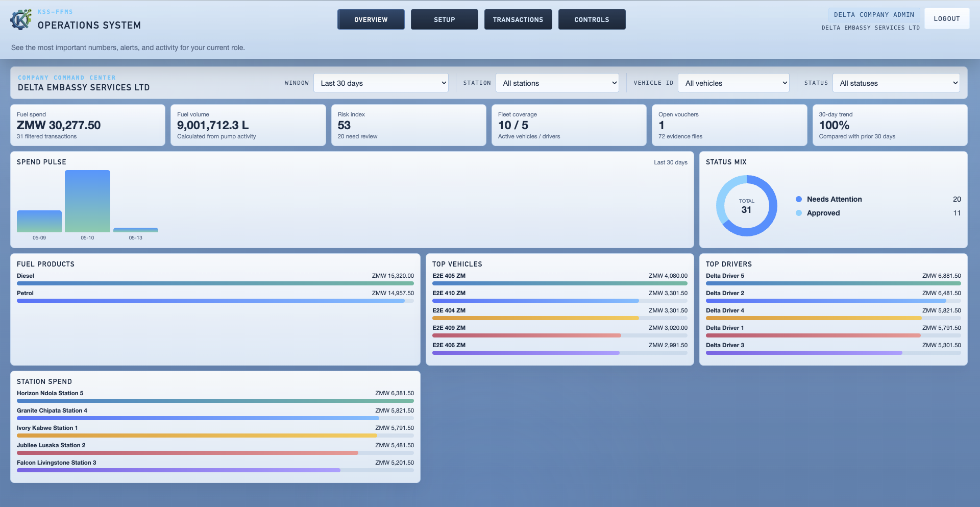The image size is (980, 507).
Task: Click the Fuel volume 9,001,712.3 L card
Action: pyautogui.click(x=248, y=125)
